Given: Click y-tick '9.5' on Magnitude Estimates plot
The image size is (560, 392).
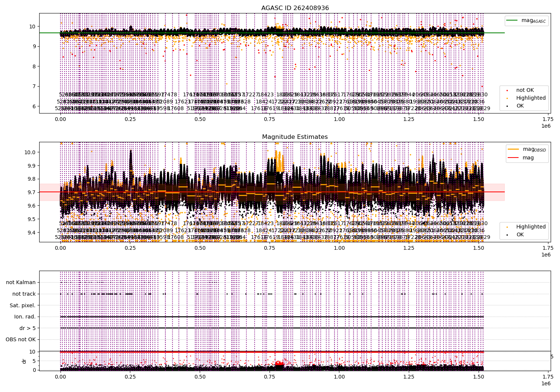Looking at the screenshot, I should pos(32,219).
